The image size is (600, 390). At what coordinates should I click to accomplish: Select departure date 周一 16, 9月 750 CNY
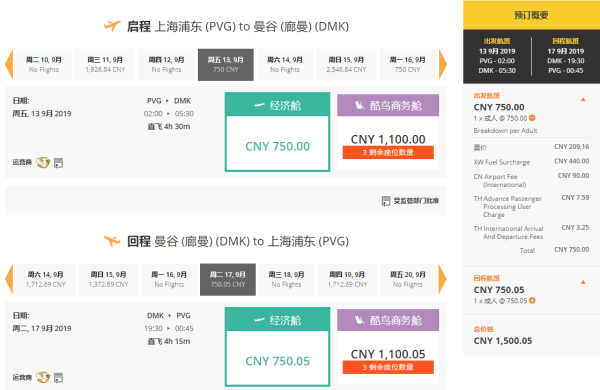click(408, 65)
